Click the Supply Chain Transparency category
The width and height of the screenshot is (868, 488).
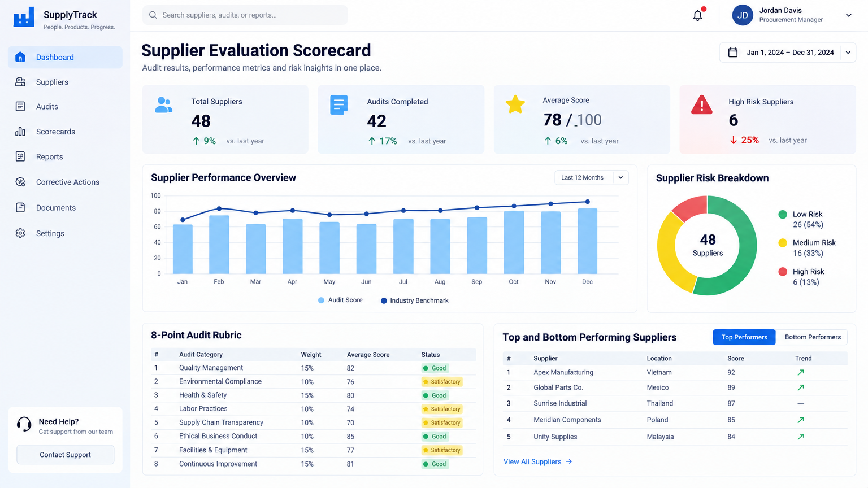click(x=221, y=422)
